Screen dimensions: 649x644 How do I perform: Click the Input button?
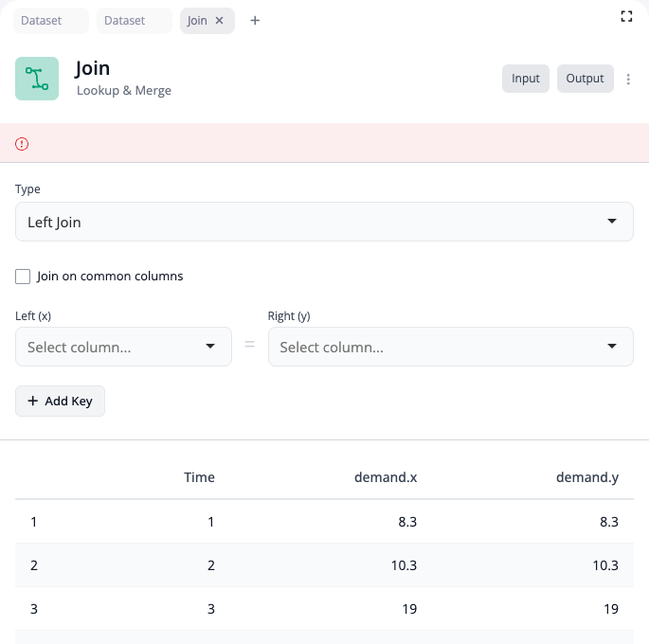click(525, 79)
